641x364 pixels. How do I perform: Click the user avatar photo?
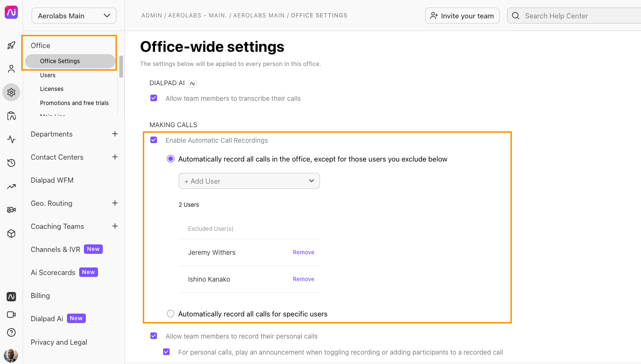pos(11,356)
